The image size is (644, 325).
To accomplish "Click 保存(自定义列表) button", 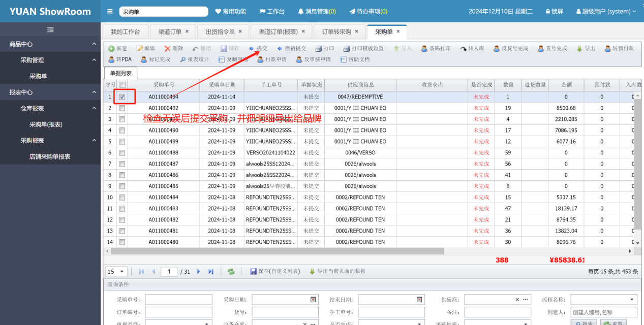I will [x=275, y=272].
